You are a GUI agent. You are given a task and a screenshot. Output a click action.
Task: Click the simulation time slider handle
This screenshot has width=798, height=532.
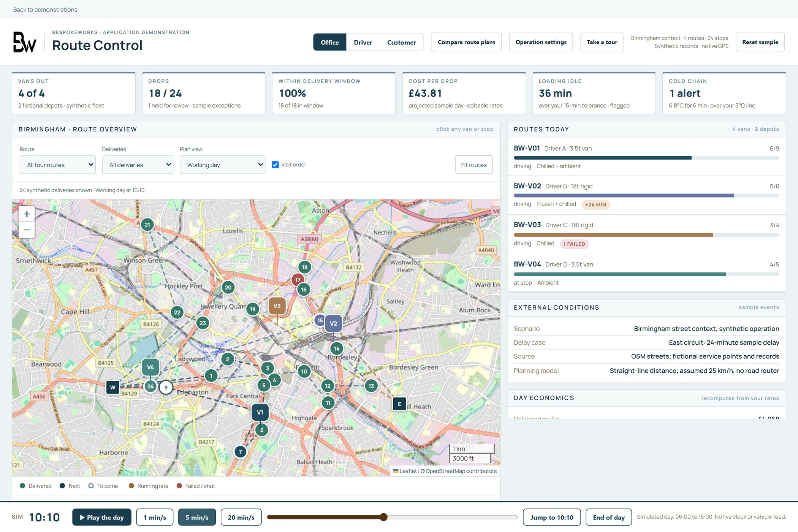click(384, 517)
